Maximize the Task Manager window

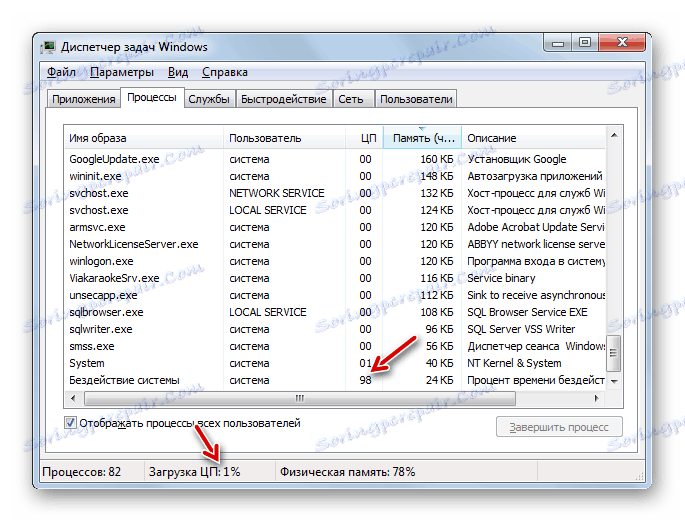coord(585,43)
